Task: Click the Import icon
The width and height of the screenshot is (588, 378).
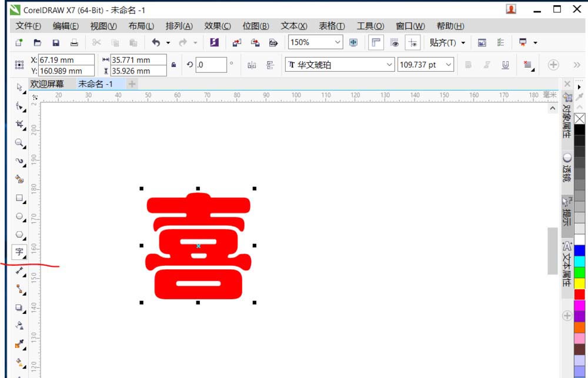Action: [x=236, y=42]
